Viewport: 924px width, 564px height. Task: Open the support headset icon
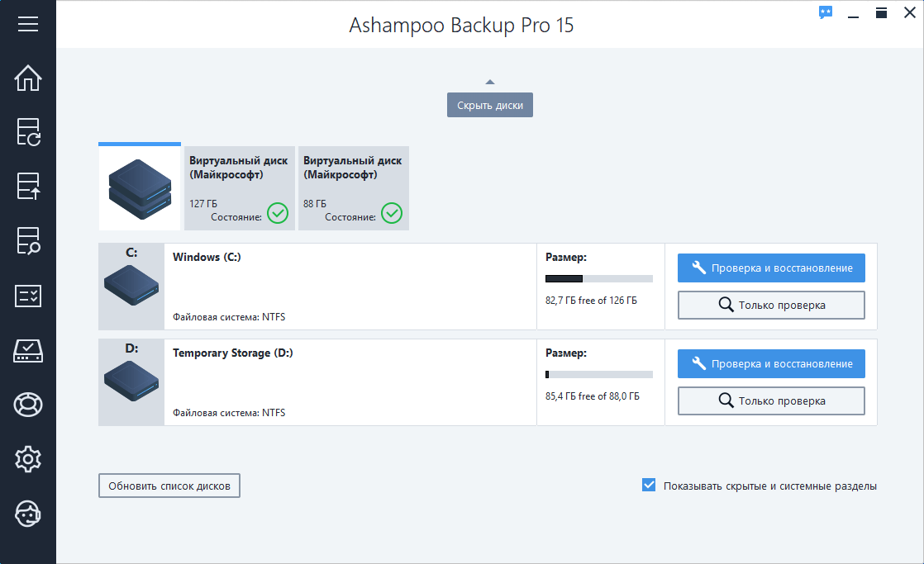(28, 513)
